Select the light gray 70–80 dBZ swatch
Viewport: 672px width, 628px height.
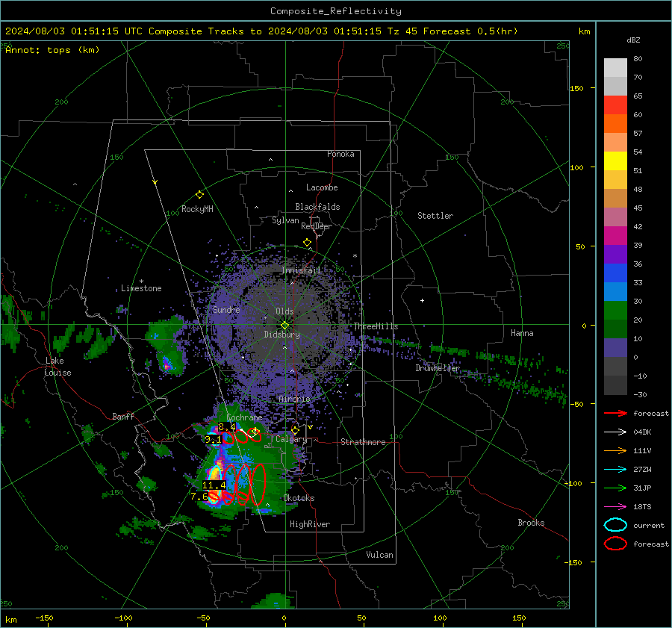(615, 68)
